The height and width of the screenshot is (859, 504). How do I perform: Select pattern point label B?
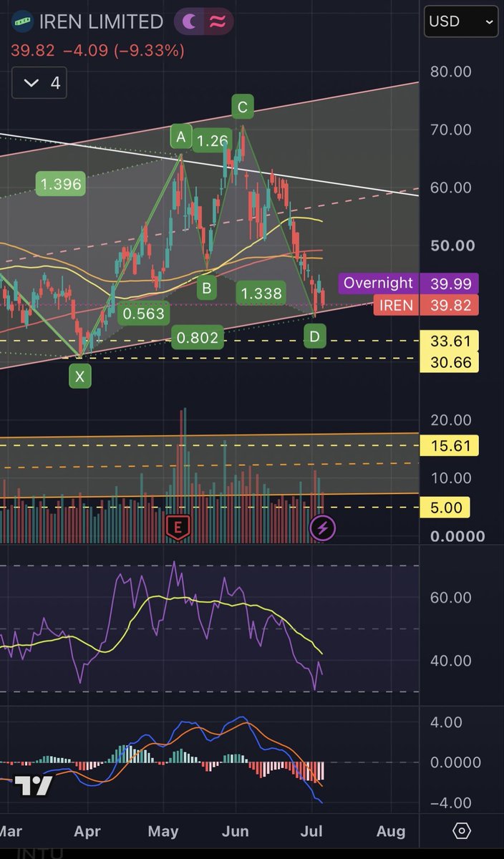click(x=206, y=288)
